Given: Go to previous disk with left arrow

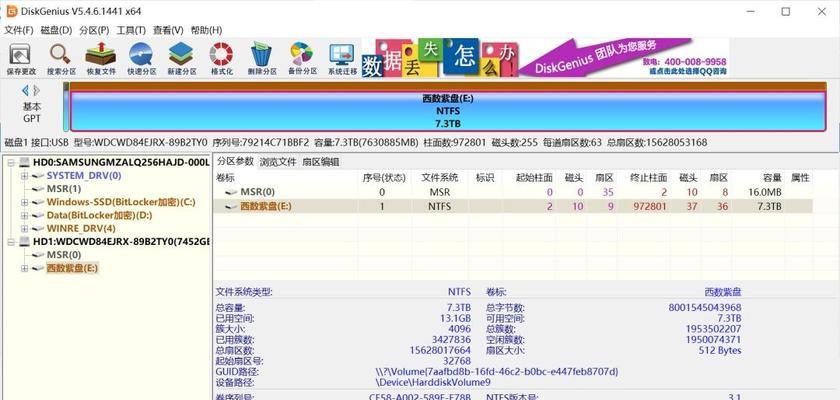Looking at the screenshot, I should pyautogui.click(x=25, y=90).
